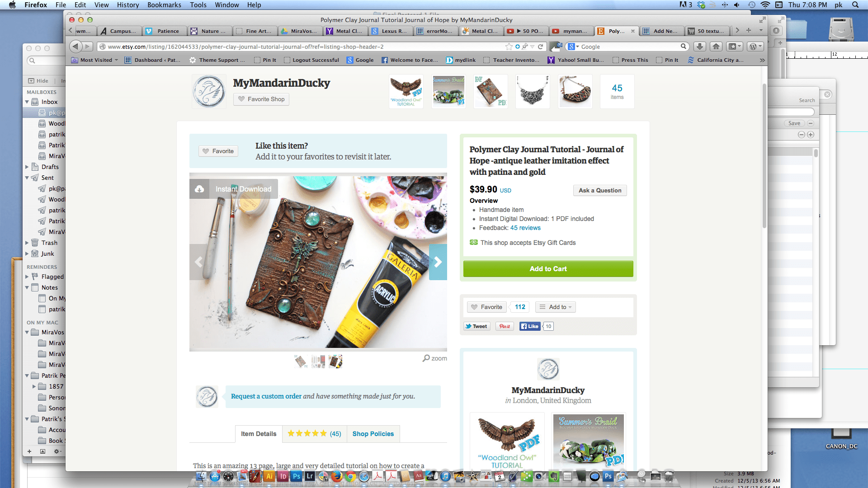Switch to the Shop Policies tab

pyautogui.click(x=373, y=434)
